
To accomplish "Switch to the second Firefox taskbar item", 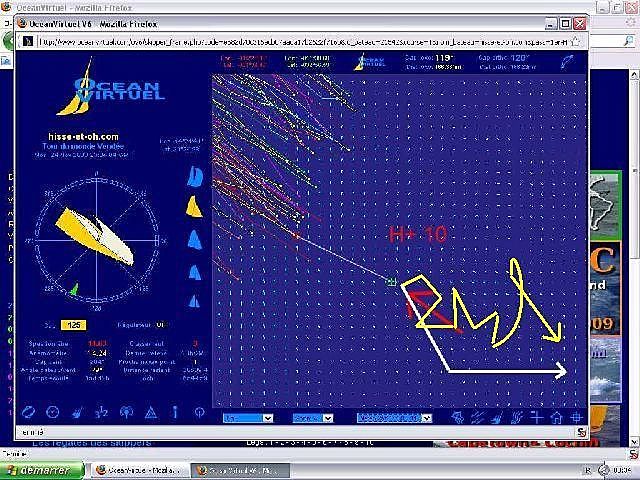I will 241,471.
